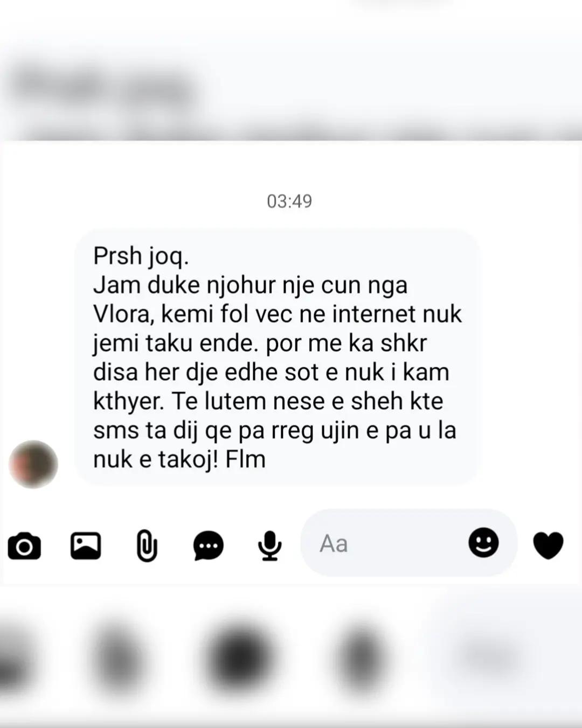This screenshot has height=728, width=582.
Task: Open the sender's blurred profile avatar
Action: click(x=33, y=464)
